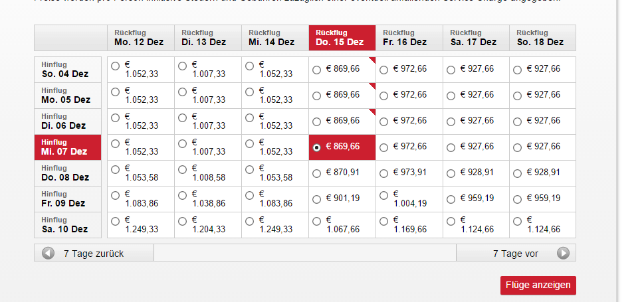Advance with the 7 Tage vor button
This screenshot has width=644, height=302.
(x=516, y=253)
